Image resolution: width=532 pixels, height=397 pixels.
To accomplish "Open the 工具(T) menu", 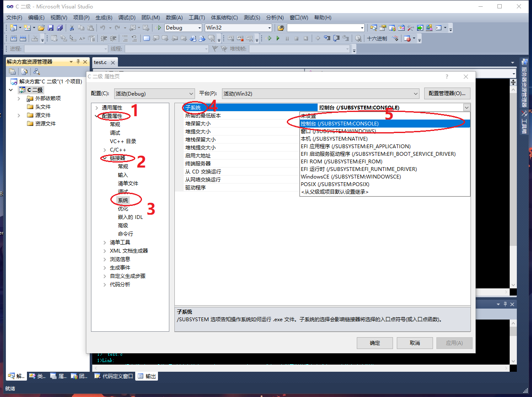I will [x=197, y=17].
